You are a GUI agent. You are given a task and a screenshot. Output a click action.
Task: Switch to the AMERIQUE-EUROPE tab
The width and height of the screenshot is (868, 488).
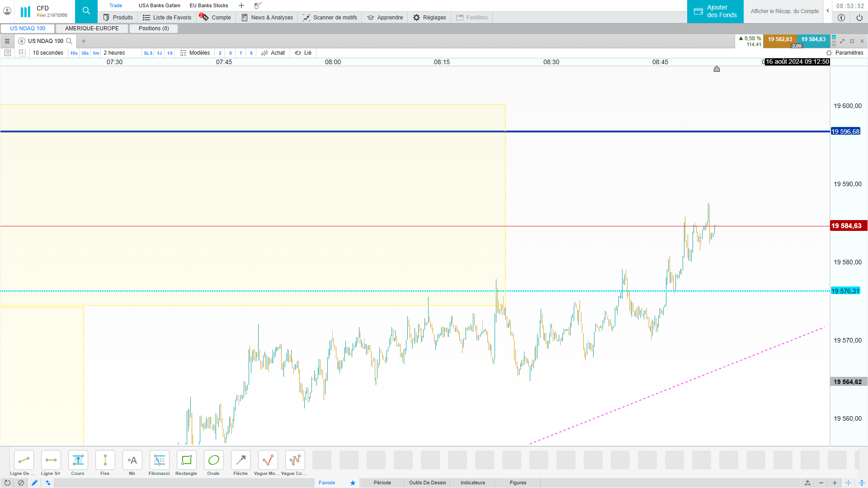(x=92, y=28)
